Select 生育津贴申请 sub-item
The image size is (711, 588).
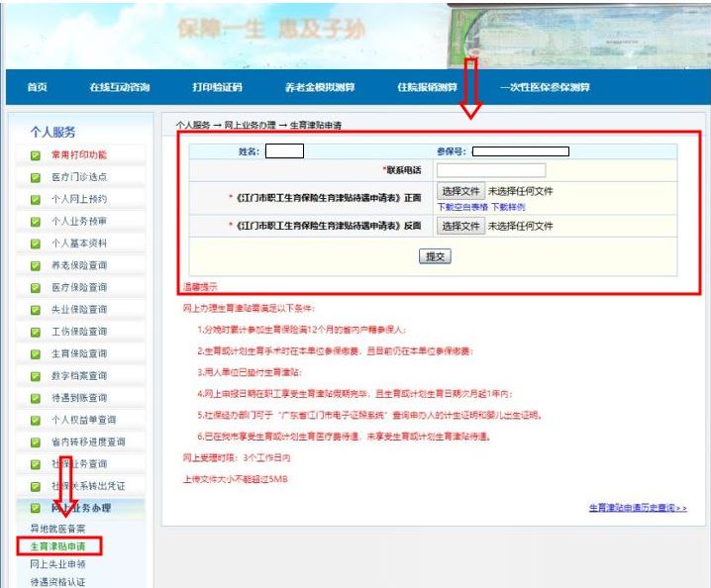coord(57,546)
